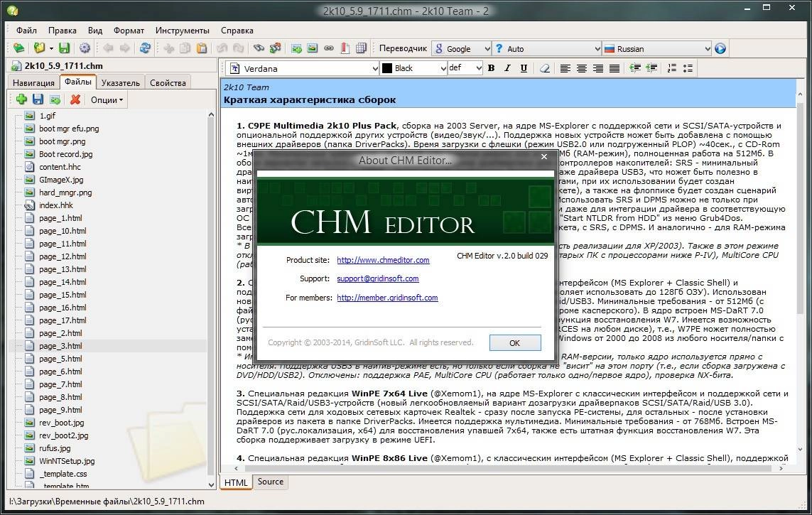The height and width of the screenshot is (515, 812).
Task: Open the http://www.chmeditor.com product site link
Action: click(x=383, y=260)
